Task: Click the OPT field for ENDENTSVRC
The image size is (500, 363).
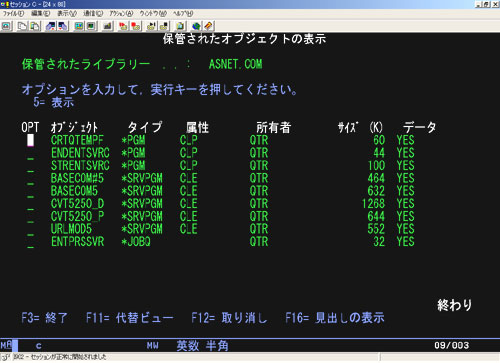Action: pos(30,153)
